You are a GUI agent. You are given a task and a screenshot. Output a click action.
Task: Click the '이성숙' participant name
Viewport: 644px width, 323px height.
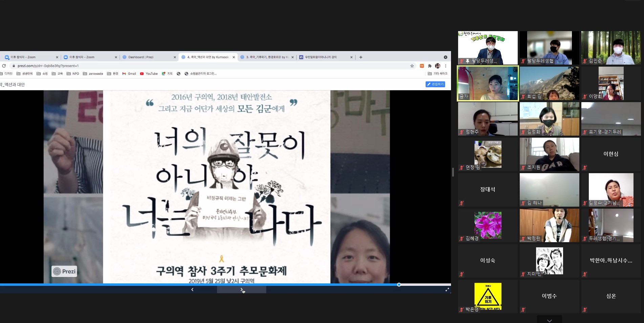488,260
